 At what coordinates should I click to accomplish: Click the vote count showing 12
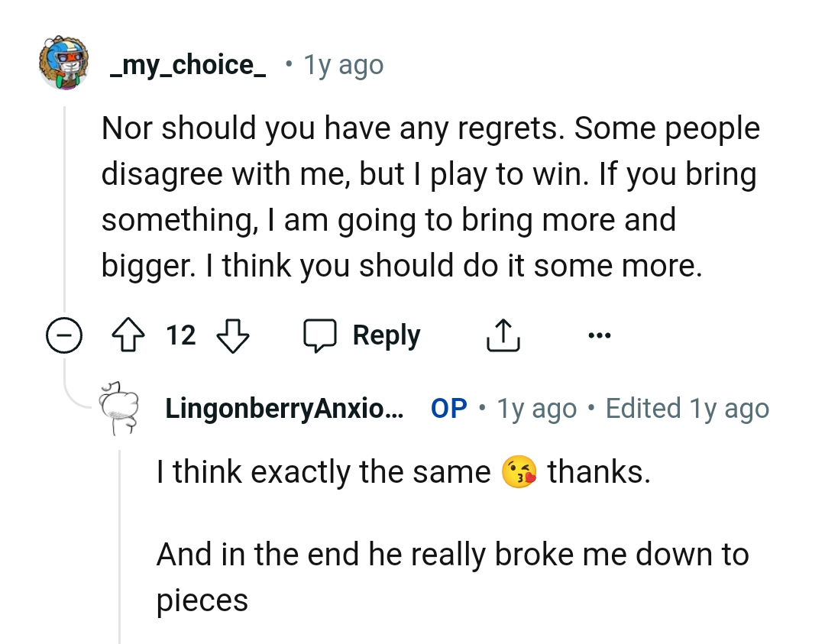[x=181, y=334]
